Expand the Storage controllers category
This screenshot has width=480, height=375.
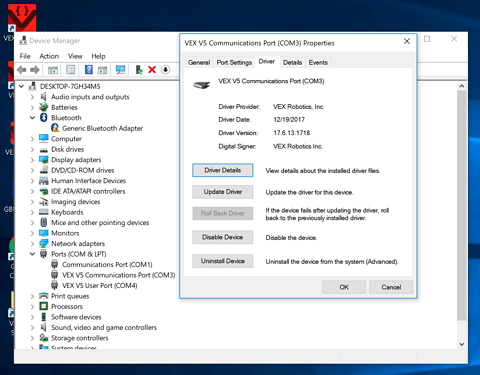click(x=32, y=338)
